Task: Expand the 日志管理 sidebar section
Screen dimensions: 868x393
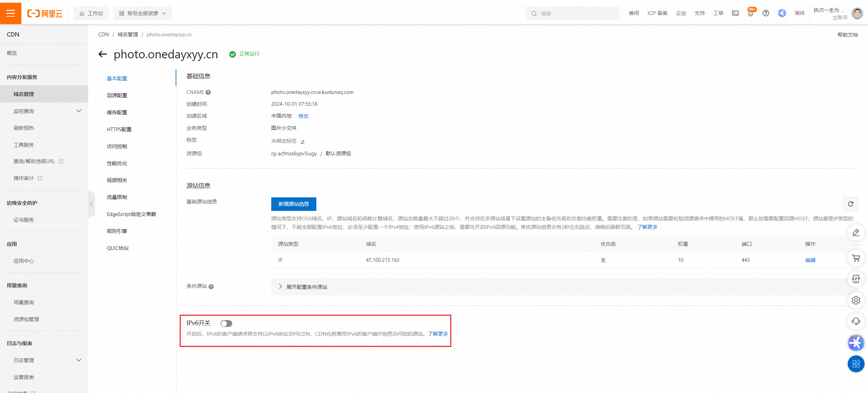Action: pyautogui.click(x=79, y=360)
